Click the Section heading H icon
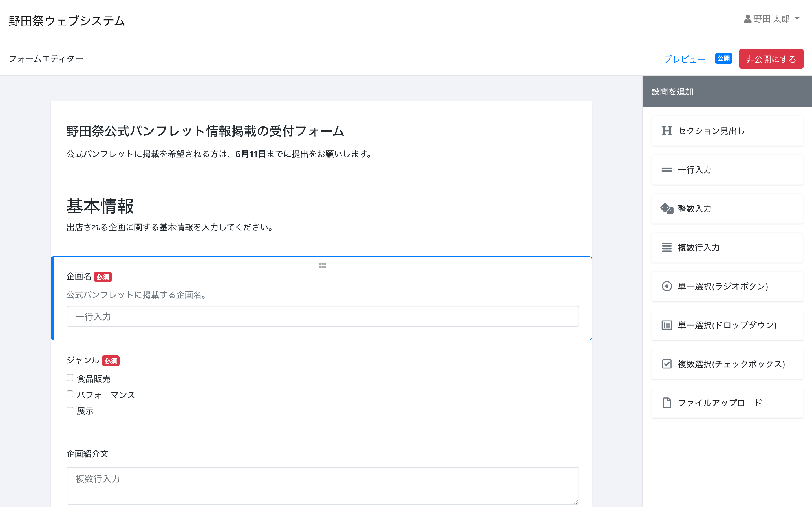The image size is (812, 507). tap(667, 131)
